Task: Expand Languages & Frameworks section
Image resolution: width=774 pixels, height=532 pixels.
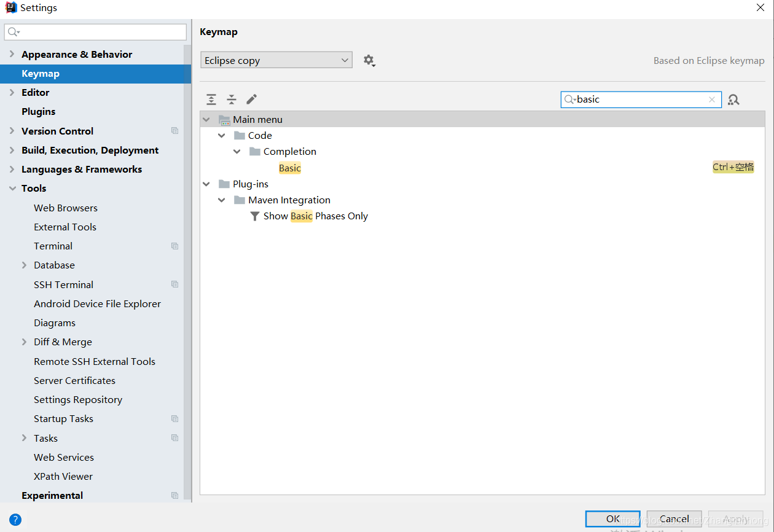Action: click(12, 169)
